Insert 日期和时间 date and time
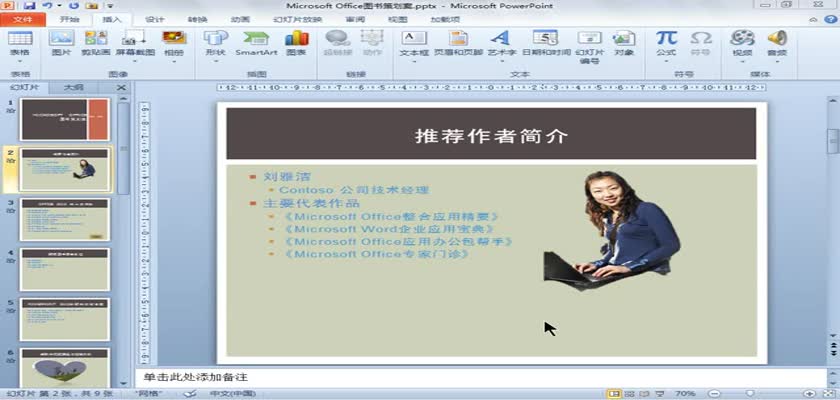Screen dimensions: 840x400 tap(545, 38)
